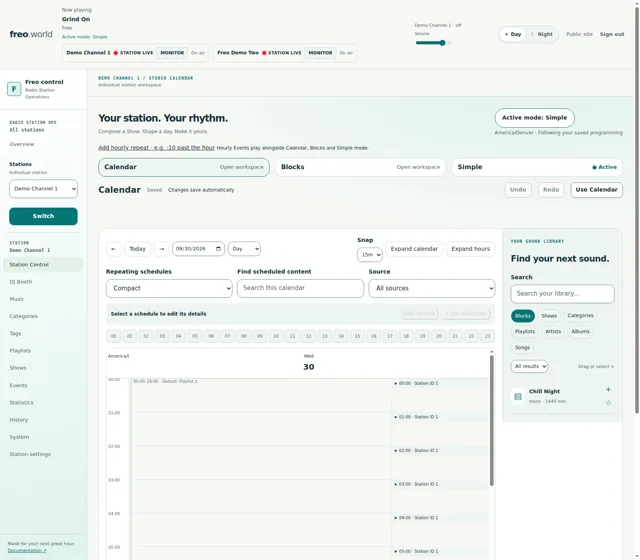Favorite Chill Night with star icon
The width and height of the screenshot is (640, 560).
coord(608,402)
